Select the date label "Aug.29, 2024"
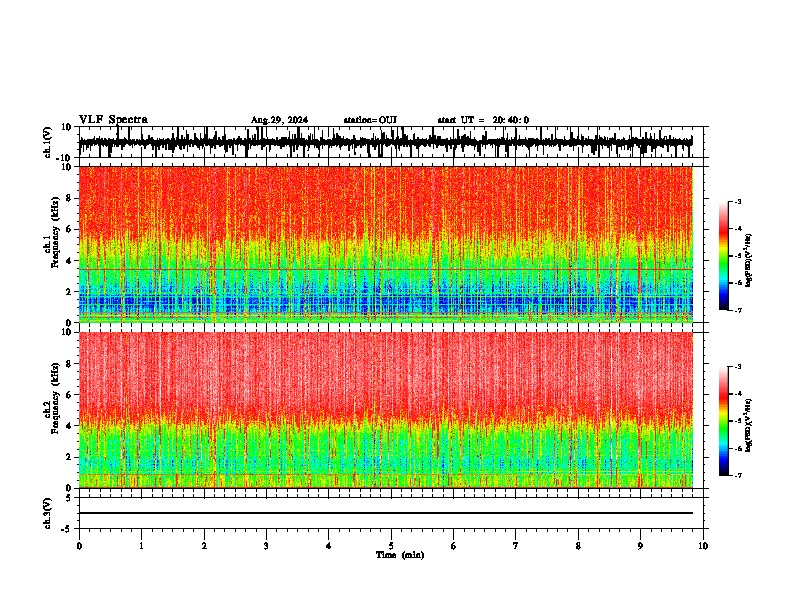The image size is (792, 612). [279, 120]
